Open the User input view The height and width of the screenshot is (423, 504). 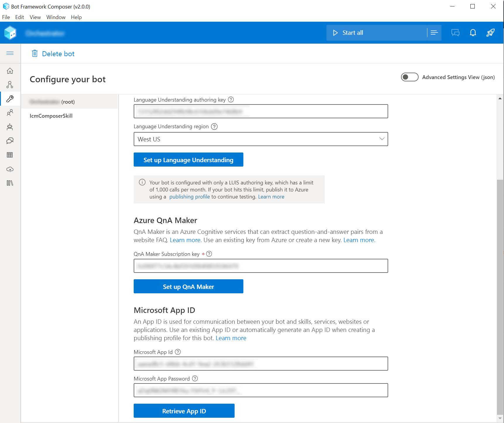pyautogui.click(x=10, y=113)
